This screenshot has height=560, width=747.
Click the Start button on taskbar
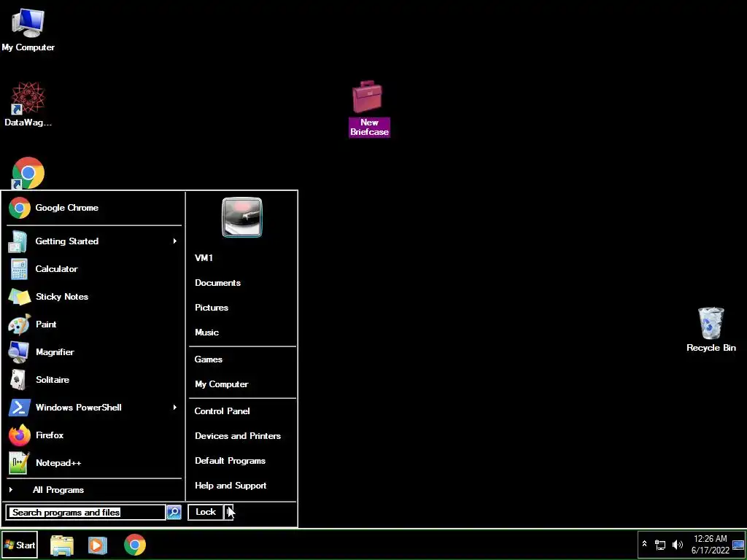[19, 545]
